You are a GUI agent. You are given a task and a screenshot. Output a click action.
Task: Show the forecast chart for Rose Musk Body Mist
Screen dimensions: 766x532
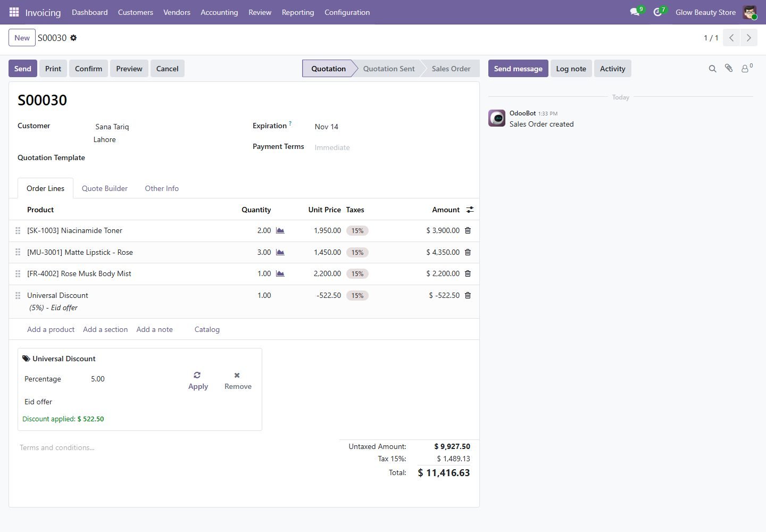click(280, 273)
